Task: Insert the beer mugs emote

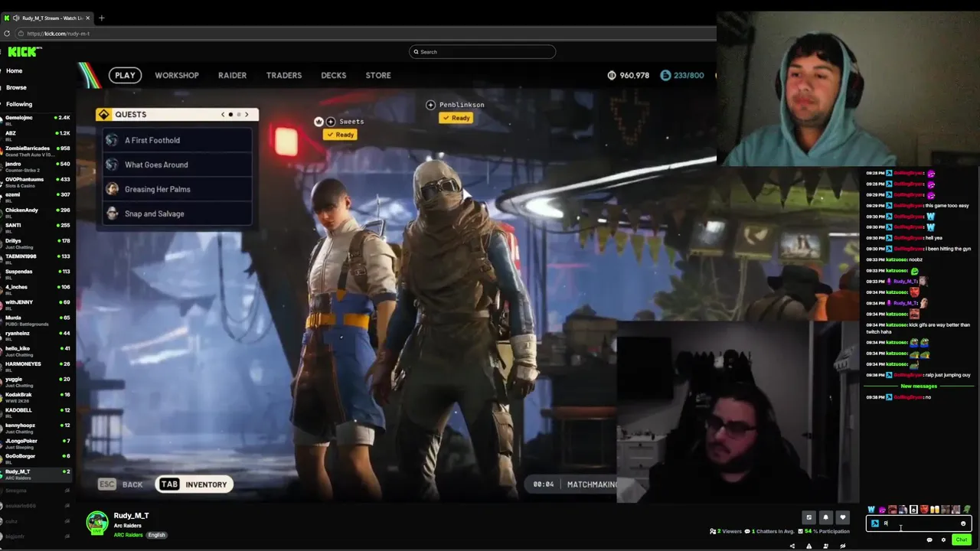Action: click(x=934, y=510)
